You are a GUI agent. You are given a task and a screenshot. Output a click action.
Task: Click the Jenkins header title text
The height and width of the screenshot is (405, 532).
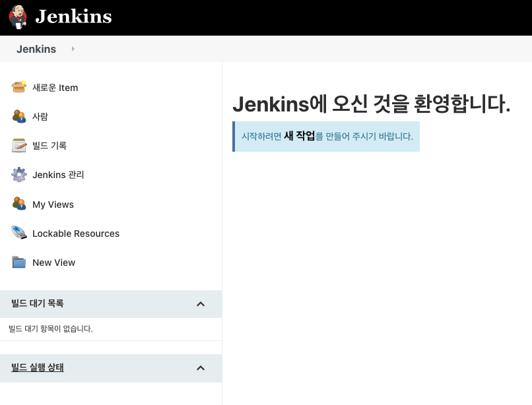coord(74,16)
